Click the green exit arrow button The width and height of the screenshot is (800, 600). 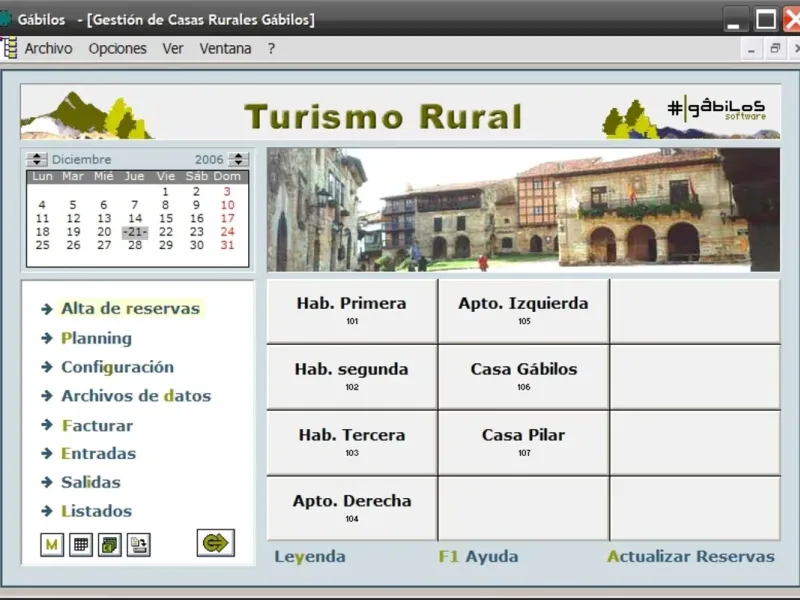pyautogui.click(x=215, y=543)
